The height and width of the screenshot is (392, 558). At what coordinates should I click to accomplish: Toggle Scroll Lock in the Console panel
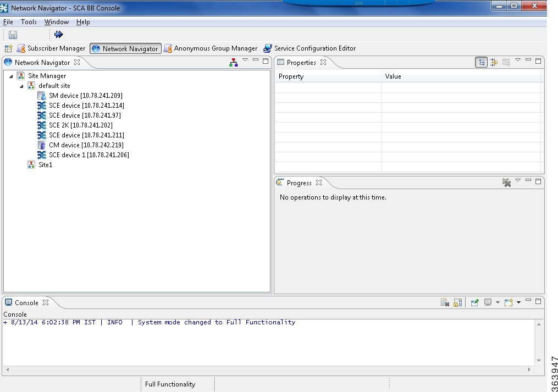coord(457,302)
